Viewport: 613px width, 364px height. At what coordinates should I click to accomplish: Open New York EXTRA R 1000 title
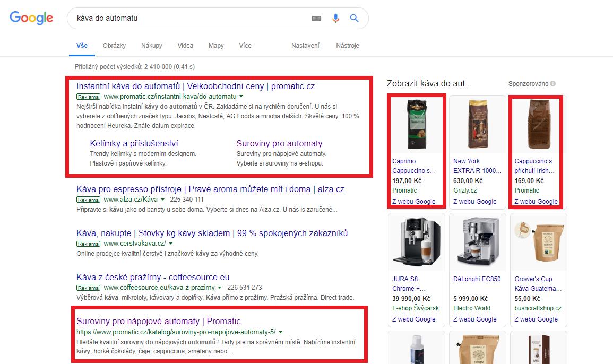coord(477,166)
